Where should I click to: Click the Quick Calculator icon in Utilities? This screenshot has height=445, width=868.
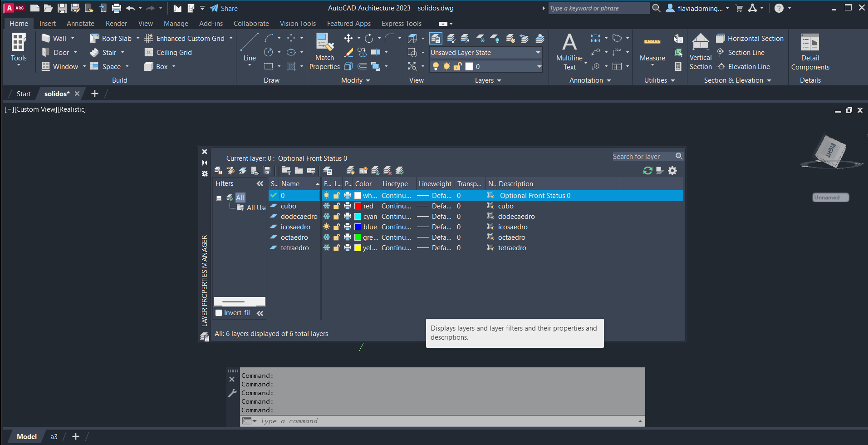[x=678, y=66]
